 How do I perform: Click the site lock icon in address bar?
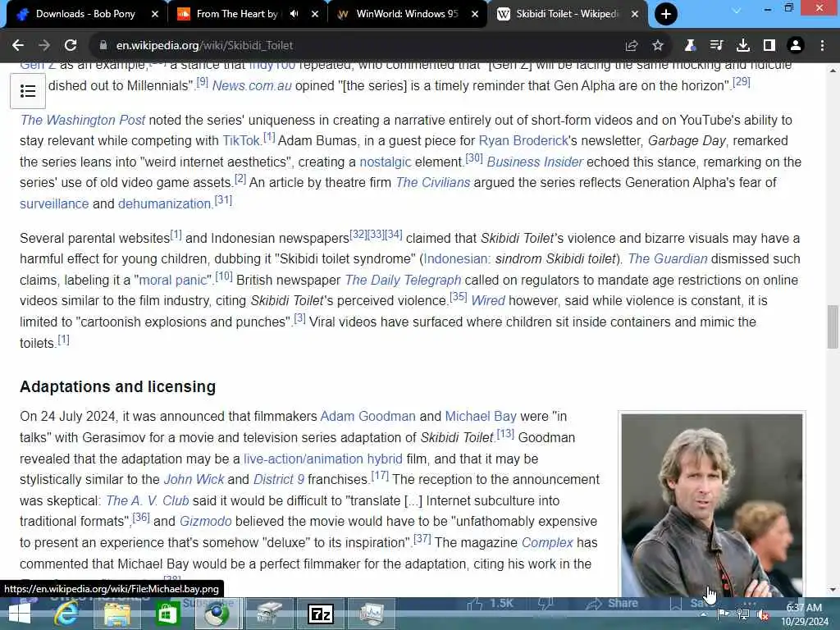tap(103, 46)
